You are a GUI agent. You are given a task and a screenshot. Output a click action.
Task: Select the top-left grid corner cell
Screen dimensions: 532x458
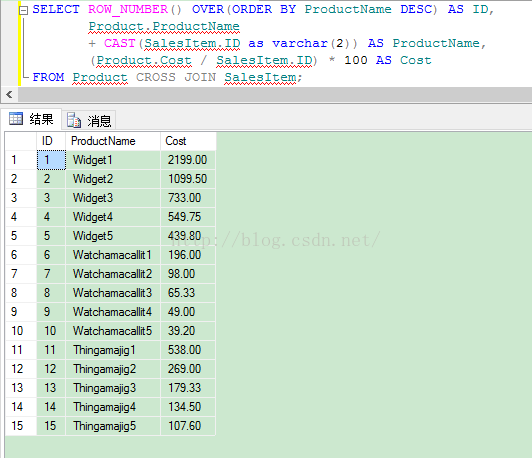21,141
